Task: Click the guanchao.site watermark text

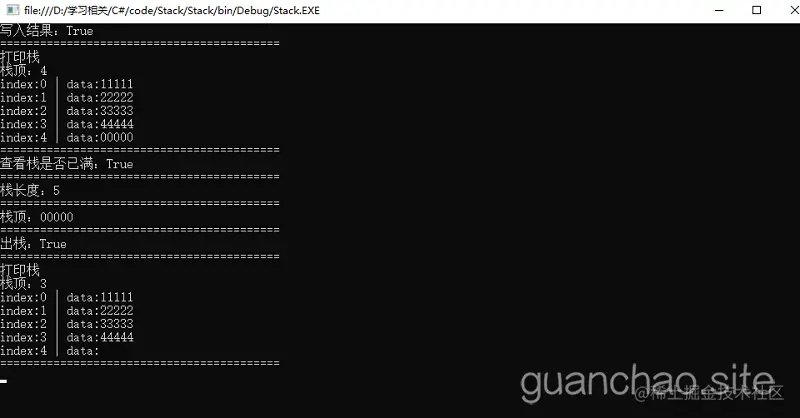Action: (647, 381)
